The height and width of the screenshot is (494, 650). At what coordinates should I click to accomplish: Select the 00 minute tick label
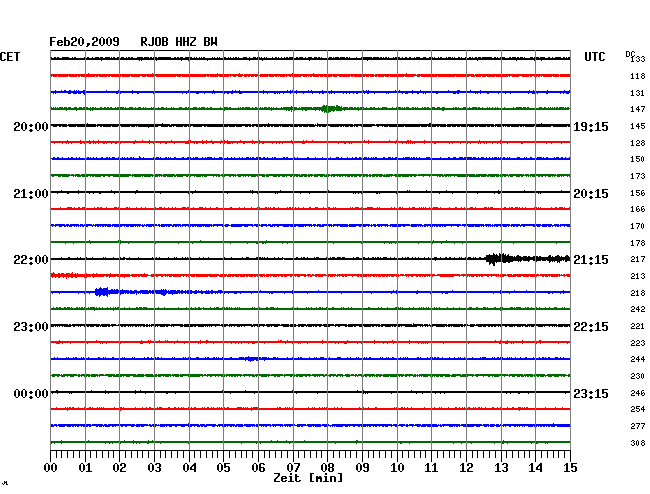[51, 468]
